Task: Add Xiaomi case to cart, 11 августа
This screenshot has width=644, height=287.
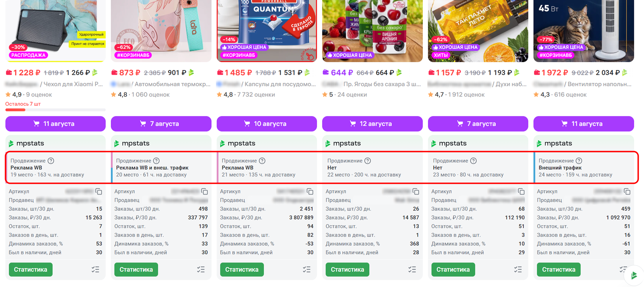Action: (x=56, y=124)
